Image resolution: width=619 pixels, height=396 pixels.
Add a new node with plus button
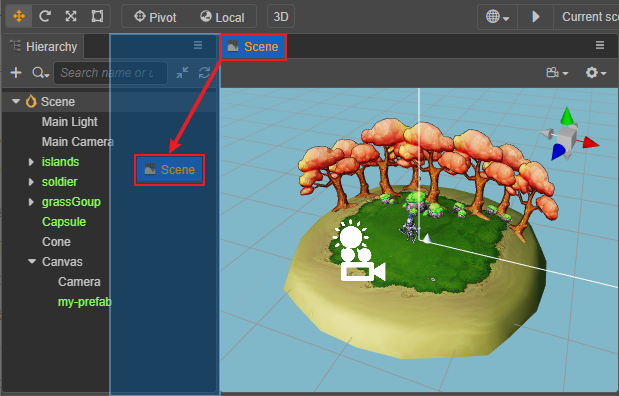tap(16, 73)
